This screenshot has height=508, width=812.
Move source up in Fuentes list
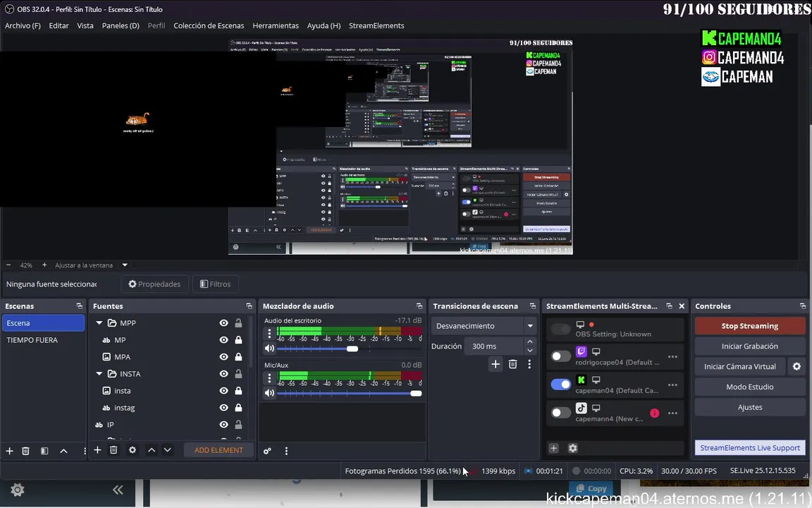(152, 450)
